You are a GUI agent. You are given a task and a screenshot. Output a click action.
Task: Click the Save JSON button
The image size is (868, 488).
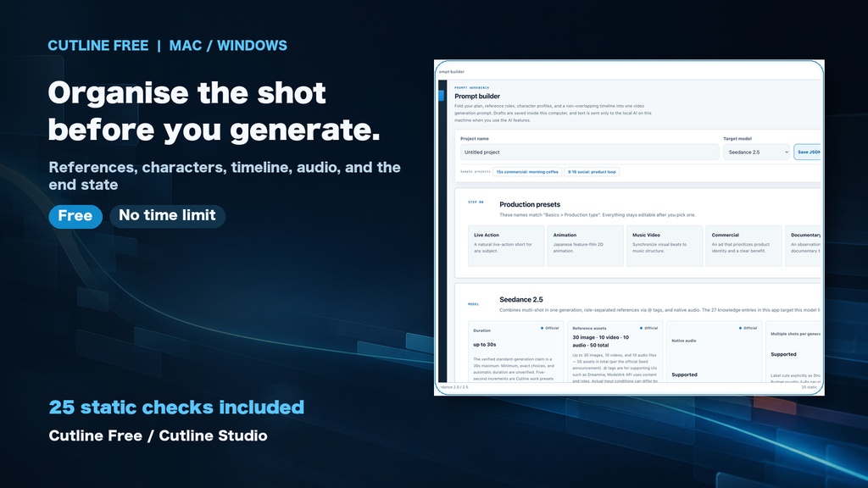[x=807, y=152]
